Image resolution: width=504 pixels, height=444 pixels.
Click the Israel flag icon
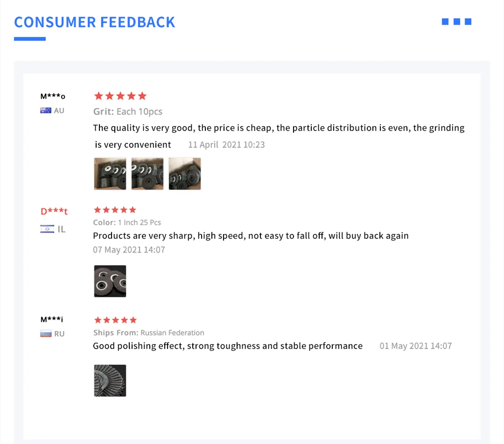[x=47, y=229]
